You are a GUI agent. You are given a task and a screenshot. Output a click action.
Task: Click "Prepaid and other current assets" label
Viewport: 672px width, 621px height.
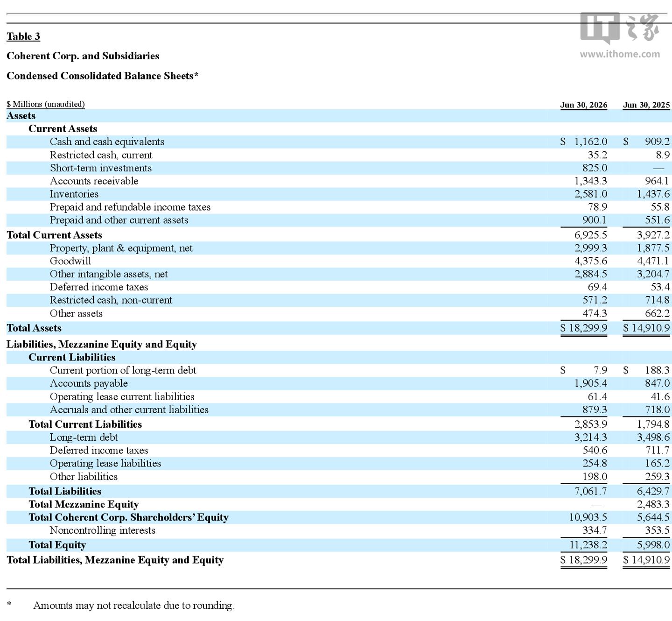tap(119, 220)
